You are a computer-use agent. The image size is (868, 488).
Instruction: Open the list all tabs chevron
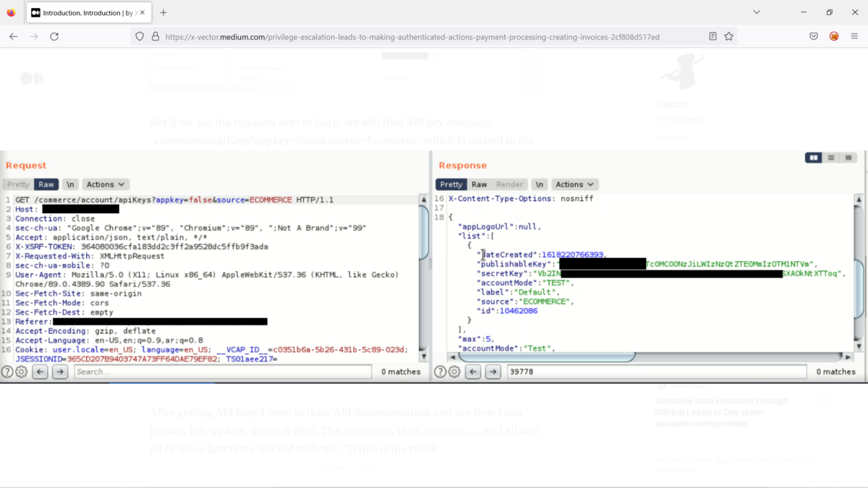[757, 12]
